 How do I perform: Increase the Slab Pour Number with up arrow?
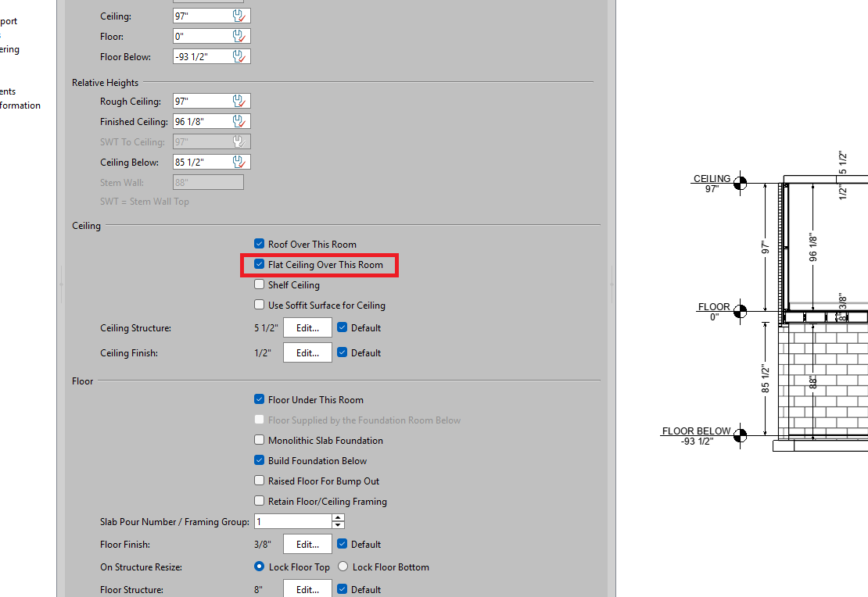click(x=338, y=518)
